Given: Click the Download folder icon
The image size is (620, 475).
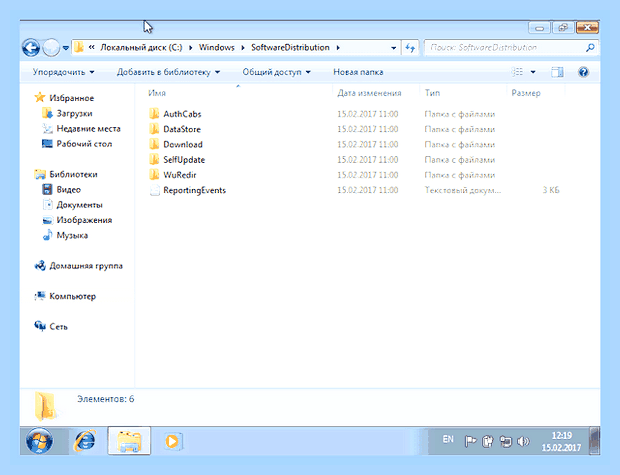Looking at the screenshot, I should pos(154,144).
